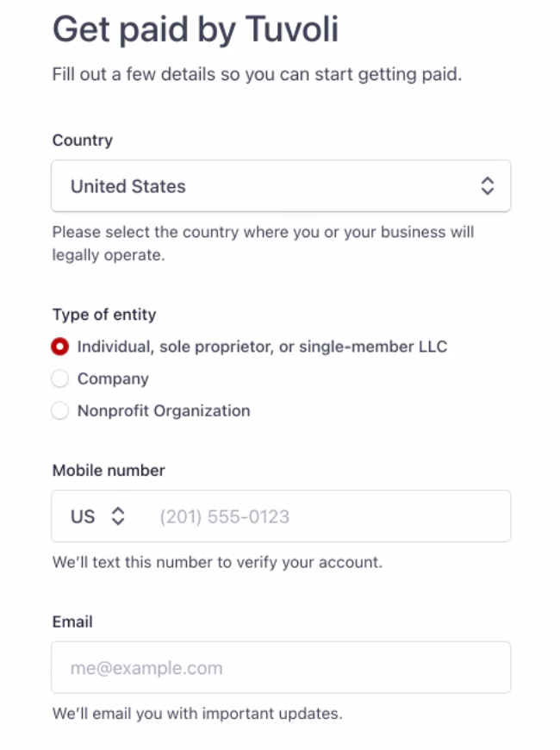Focus the Mobile number input field
The image size is (560, 750).
coord(327,517)
